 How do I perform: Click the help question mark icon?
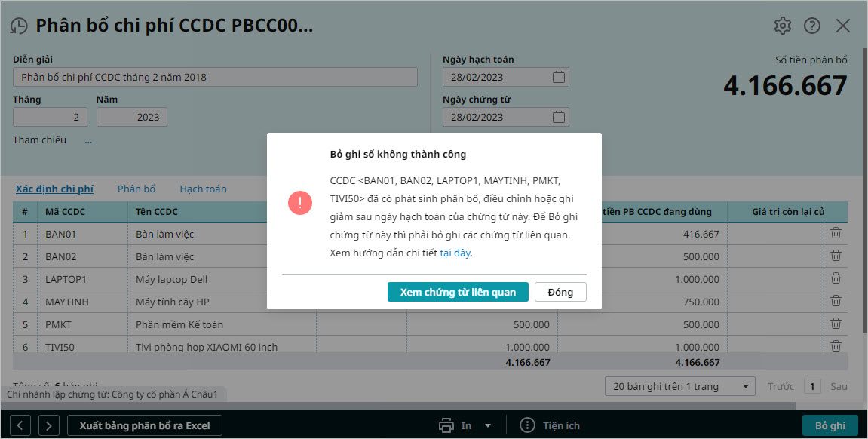pos(812,26)
